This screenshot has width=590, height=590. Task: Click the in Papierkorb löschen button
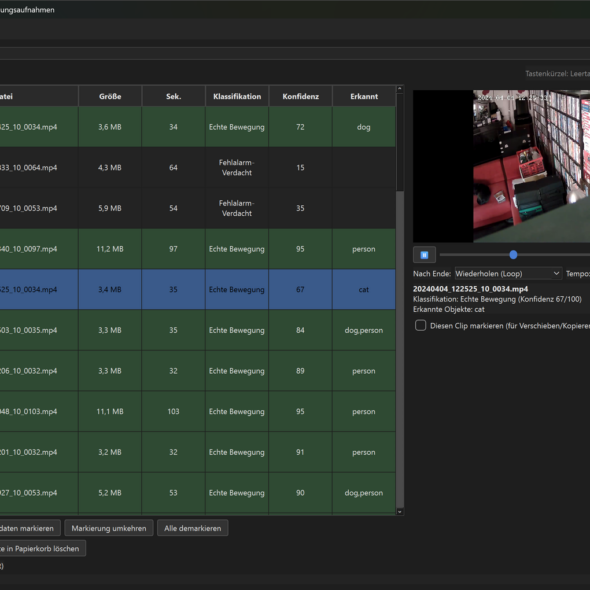coord(43,549)
